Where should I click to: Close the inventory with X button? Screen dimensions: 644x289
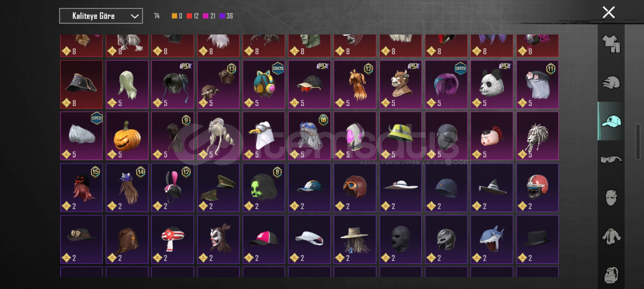click(609, 12)
